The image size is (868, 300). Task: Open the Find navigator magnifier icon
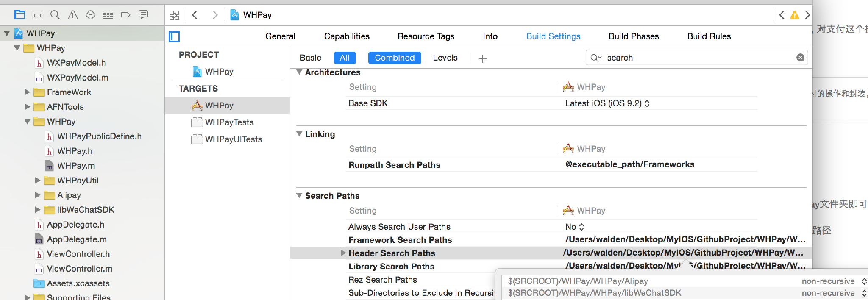click(x=55, y=15)
